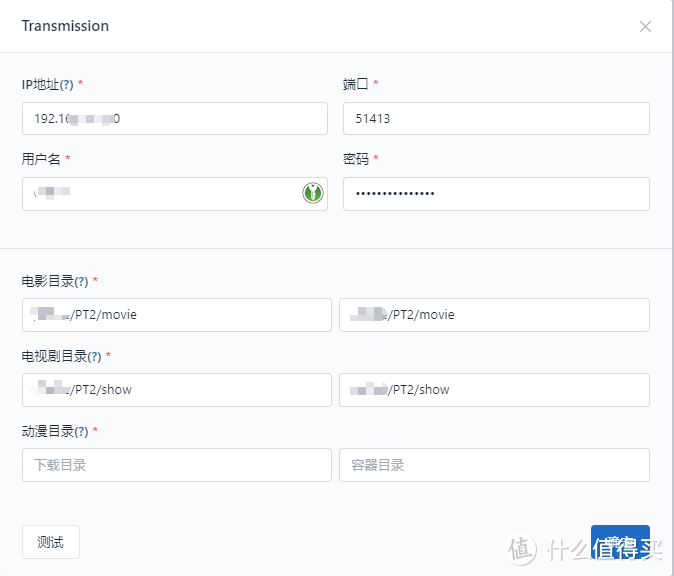The image size is (674, 576).
Task: Click the 电视剧目录 container path field
Action: point(494,390)
